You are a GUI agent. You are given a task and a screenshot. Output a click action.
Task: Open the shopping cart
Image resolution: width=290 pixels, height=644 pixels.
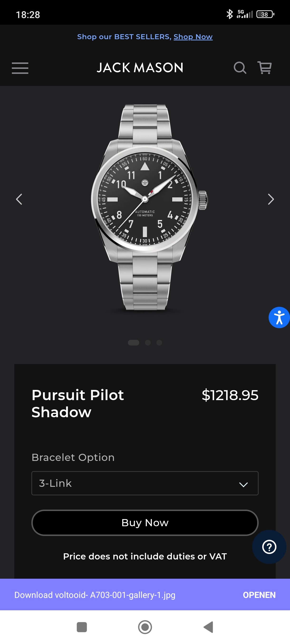pos(265,68)
